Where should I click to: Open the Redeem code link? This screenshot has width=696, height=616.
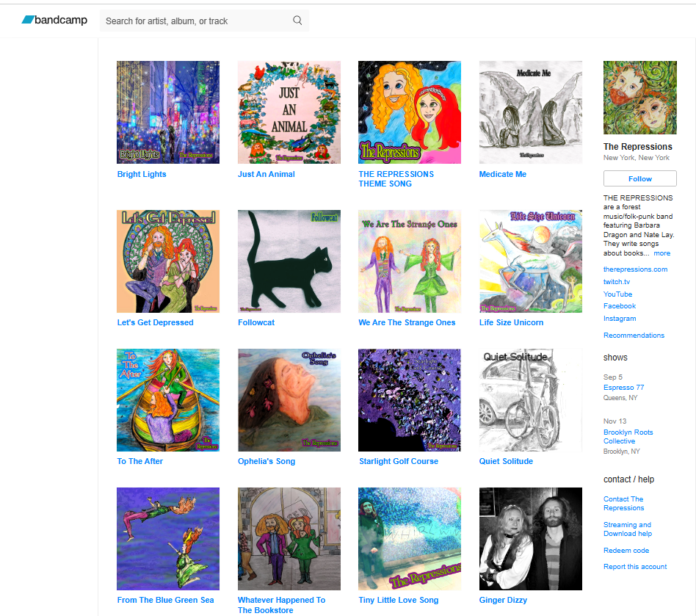click(626, 551)
